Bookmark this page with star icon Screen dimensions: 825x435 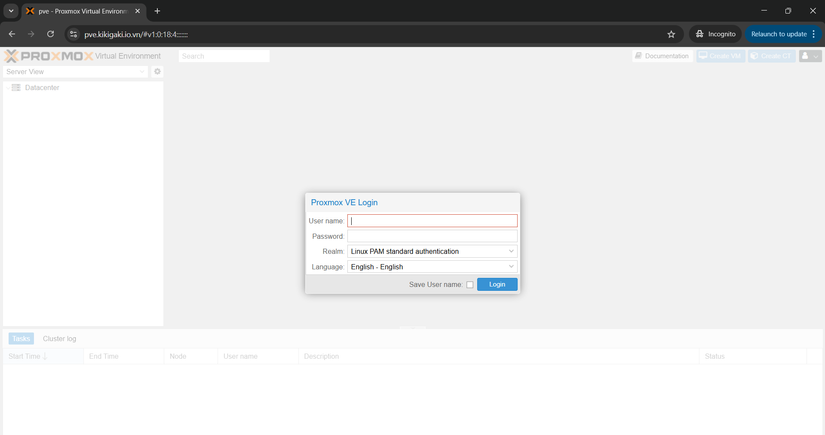pyautogui.click(x=671, y=34)
